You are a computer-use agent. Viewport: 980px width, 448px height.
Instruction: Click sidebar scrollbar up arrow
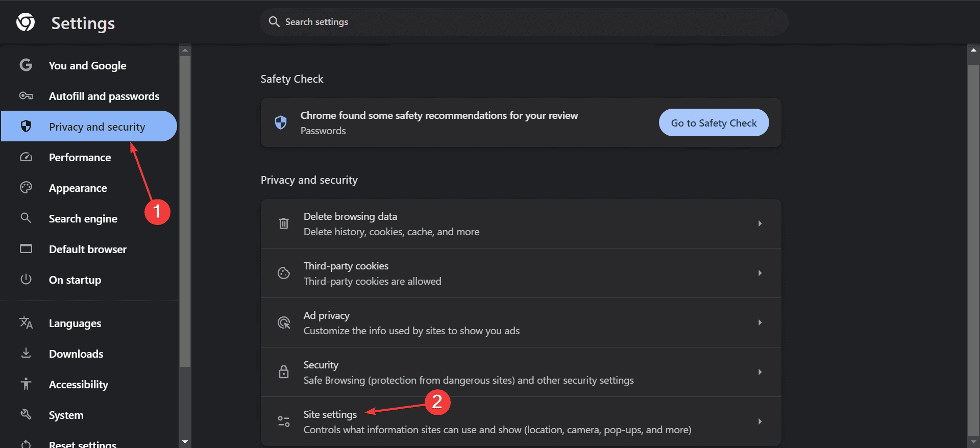click(185, 49)
